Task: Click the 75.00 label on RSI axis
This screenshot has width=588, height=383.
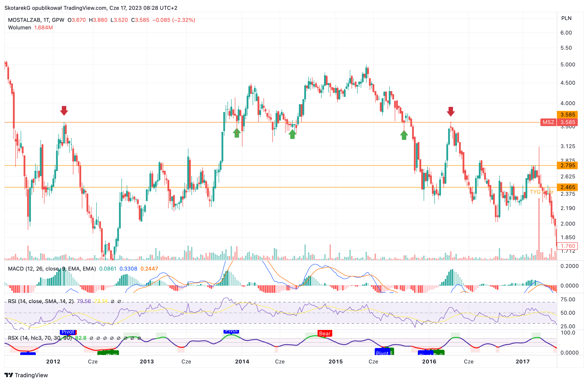Action: (x=568, y=300)
